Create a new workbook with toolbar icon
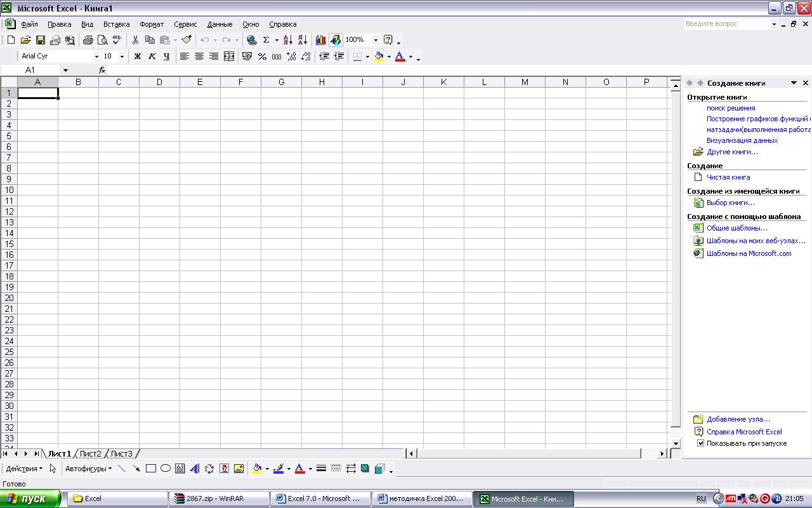Screen dimensions: 812x508 click(x=11, y=40)
